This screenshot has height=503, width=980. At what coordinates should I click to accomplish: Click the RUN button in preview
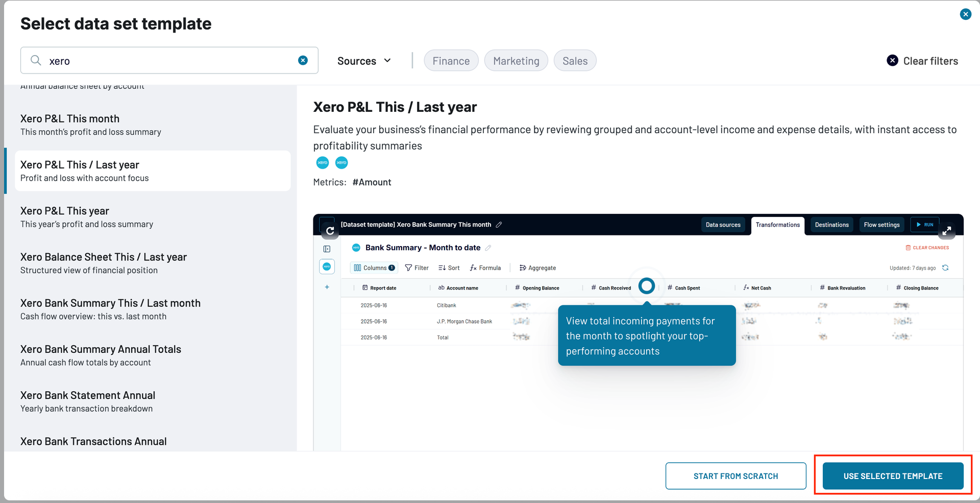[924, 225]
